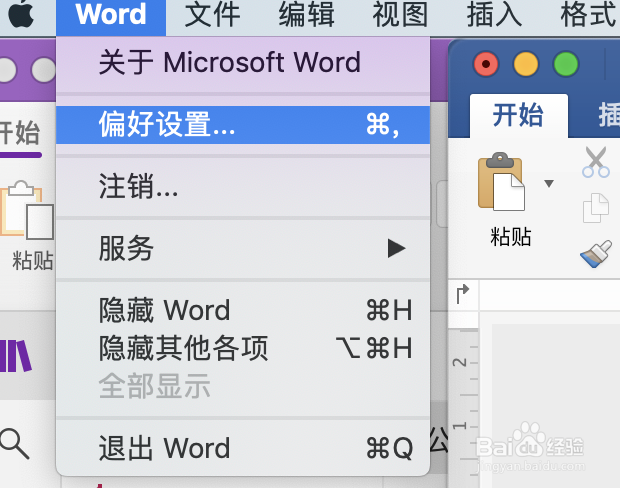Viewport: 620px width, 488px height.
Task: Open the 格式 menu
Action: click(589, 15)
